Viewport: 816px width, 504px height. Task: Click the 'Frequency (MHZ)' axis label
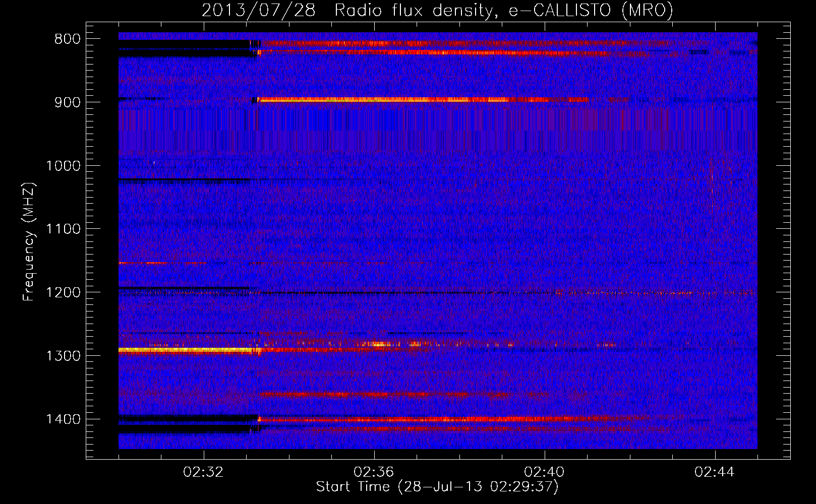point(29,242)
